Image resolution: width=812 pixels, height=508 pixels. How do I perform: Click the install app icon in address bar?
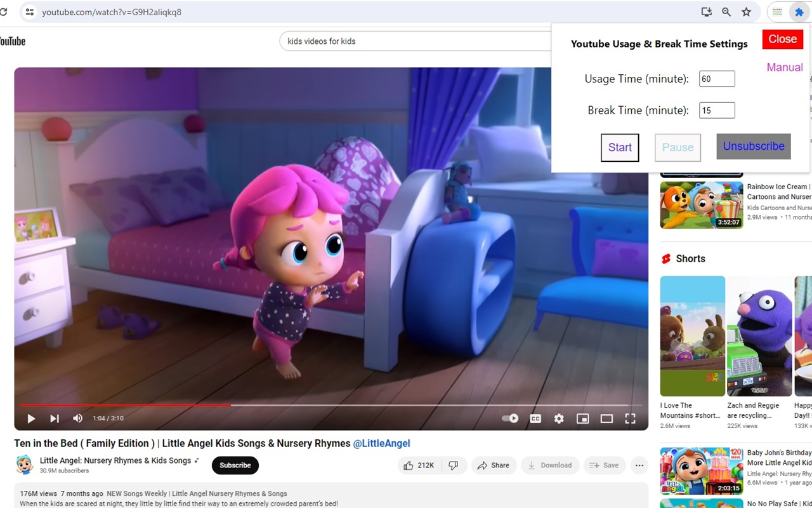click(x=706, y=12)
